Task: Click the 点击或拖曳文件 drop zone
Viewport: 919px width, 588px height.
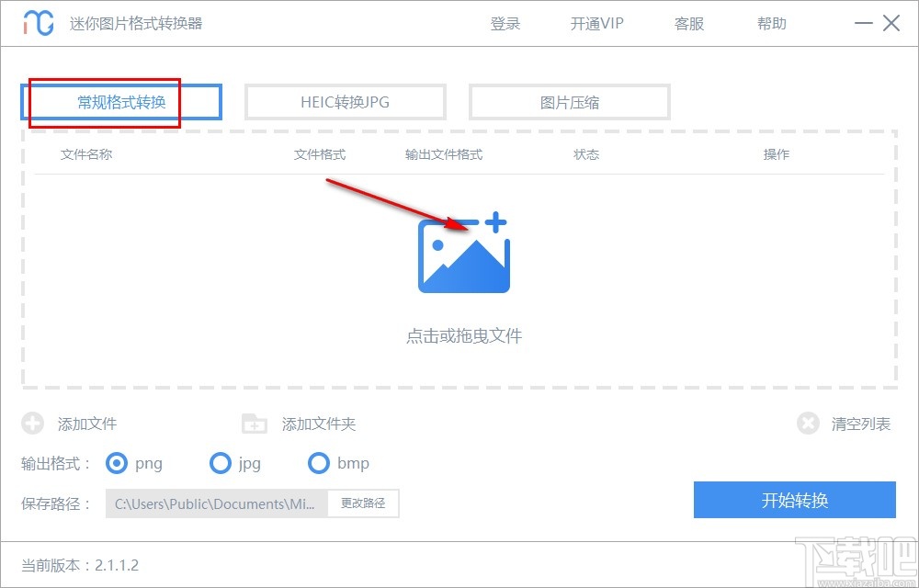Action: tap(463, 336)
